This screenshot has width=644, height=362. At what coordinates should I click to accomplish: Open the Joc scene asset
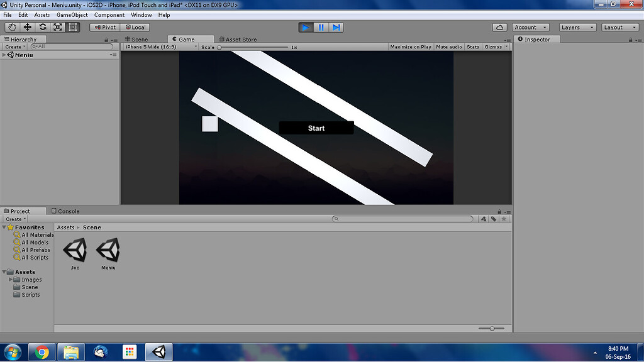coord(75,251)
